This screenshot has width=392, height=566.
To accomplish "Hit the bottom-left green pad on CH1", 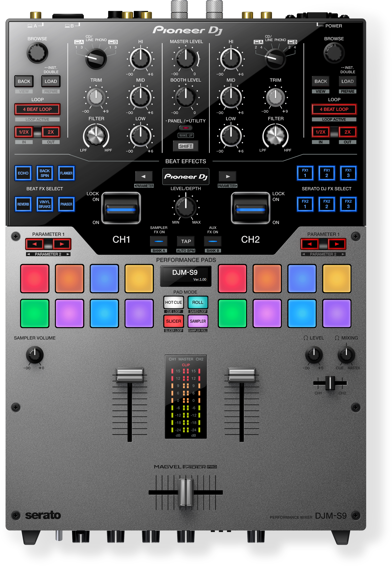I will point(35,313).
